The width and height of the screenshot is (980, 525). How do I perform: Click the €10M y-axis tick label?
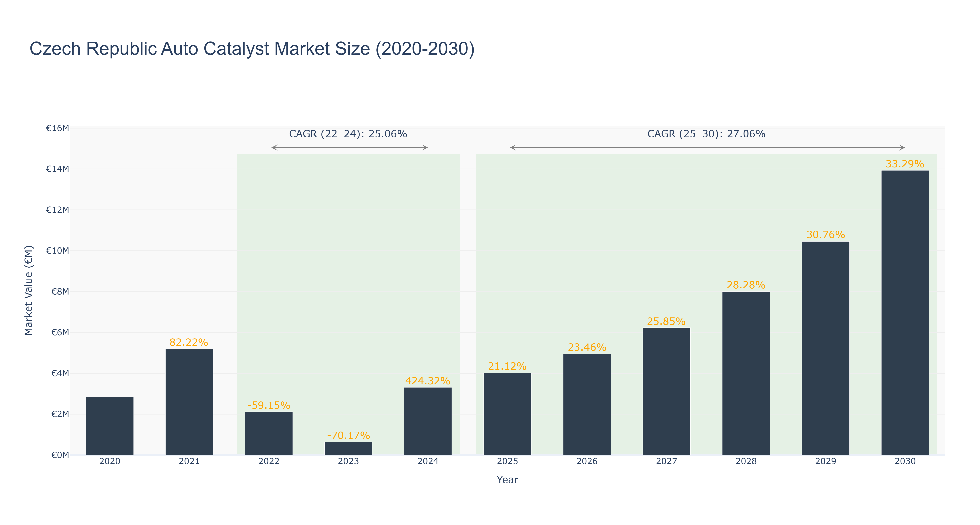pos(57,251)
